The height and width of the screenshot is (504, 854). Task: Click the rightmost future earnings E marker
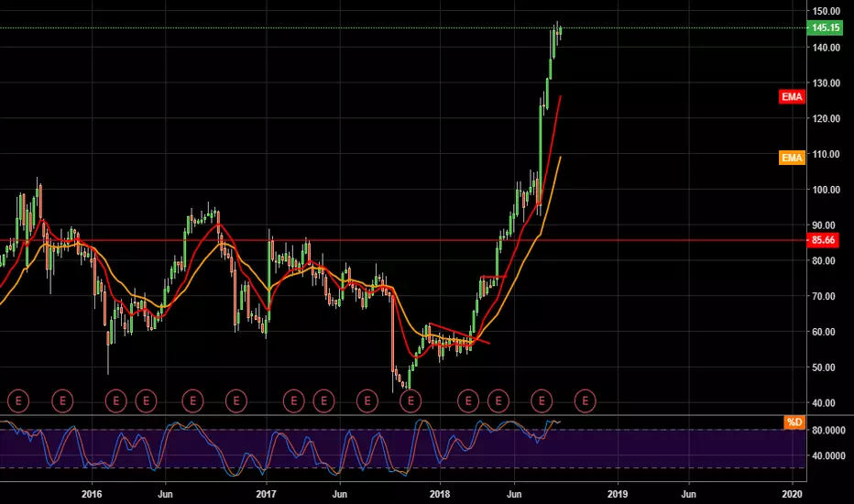[585, 401]
